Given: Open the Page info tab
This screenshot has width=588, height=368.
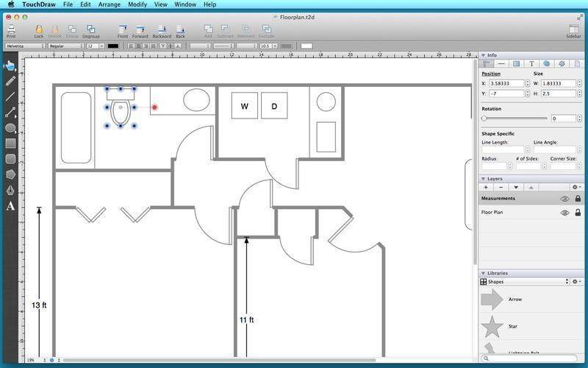Looking at the screenshot, I should [577, 64].
